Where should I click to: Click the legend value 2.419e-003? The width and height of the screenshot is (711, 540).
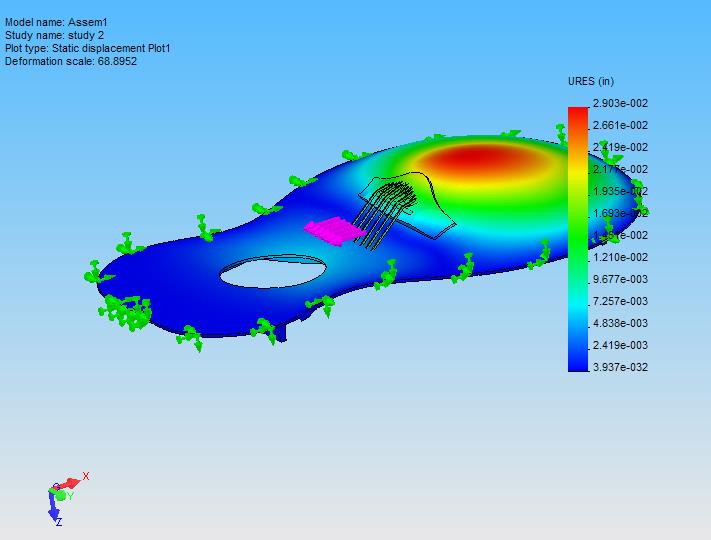[x=620, y=345]
